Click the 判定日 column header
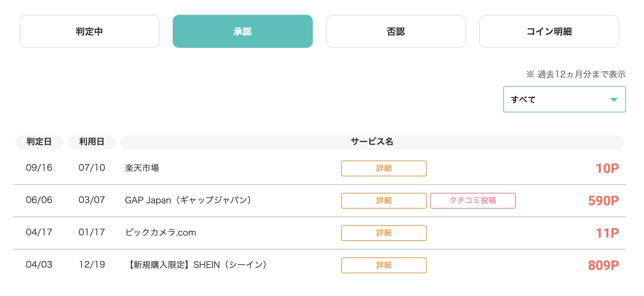 click(39, 142)
